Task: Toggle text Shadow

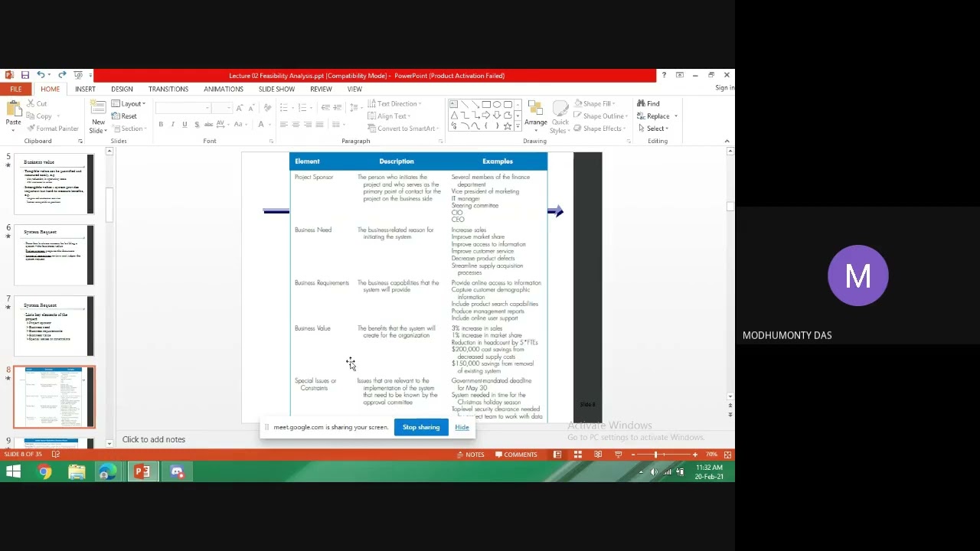Action: click(197, 125)
